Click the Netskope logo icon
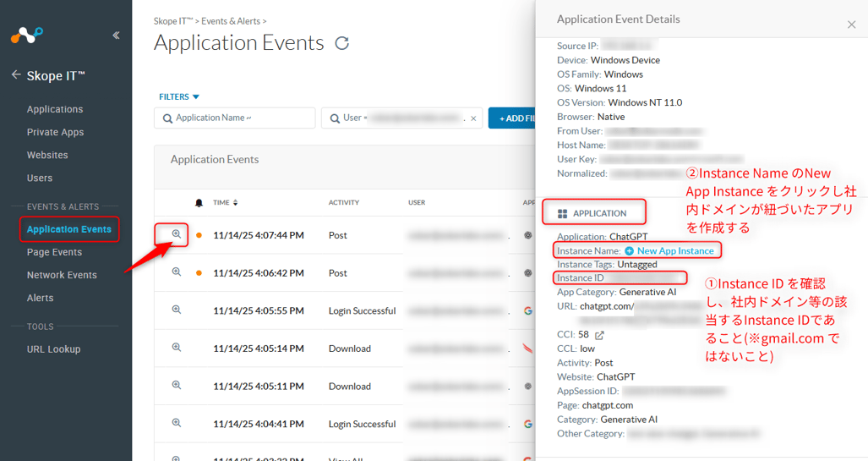Screen dimensions: 868x461 pos(26,36)
